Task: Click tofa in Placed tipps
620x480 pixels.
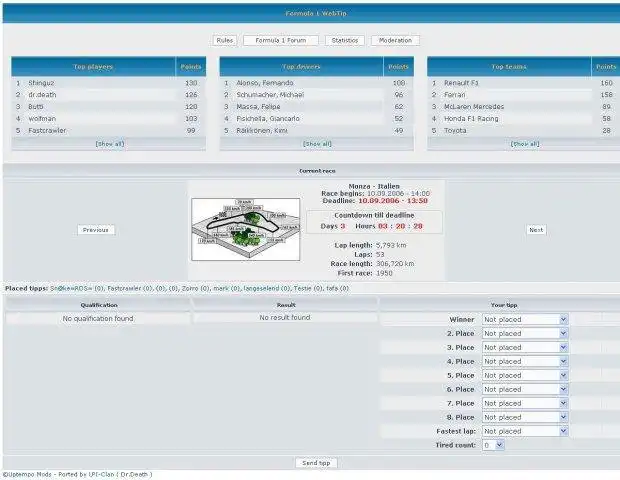Action: click(332, 289)
